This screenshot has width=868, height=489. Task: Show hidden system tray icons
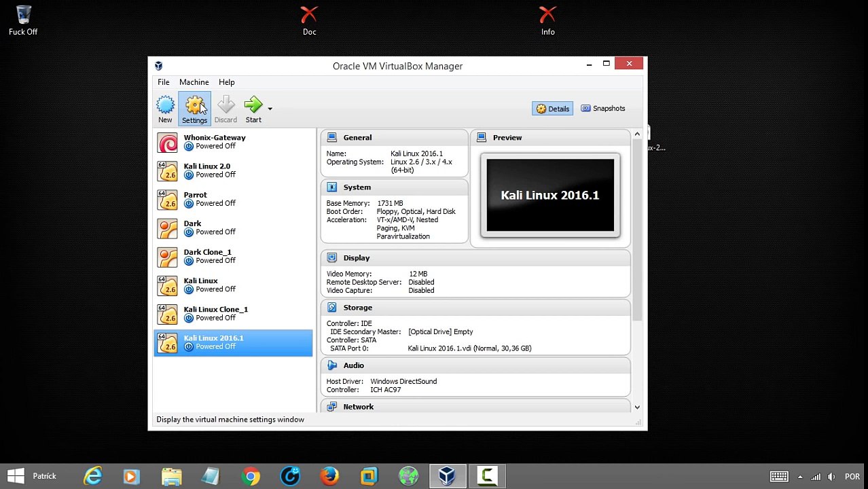(x=800, y=477)
